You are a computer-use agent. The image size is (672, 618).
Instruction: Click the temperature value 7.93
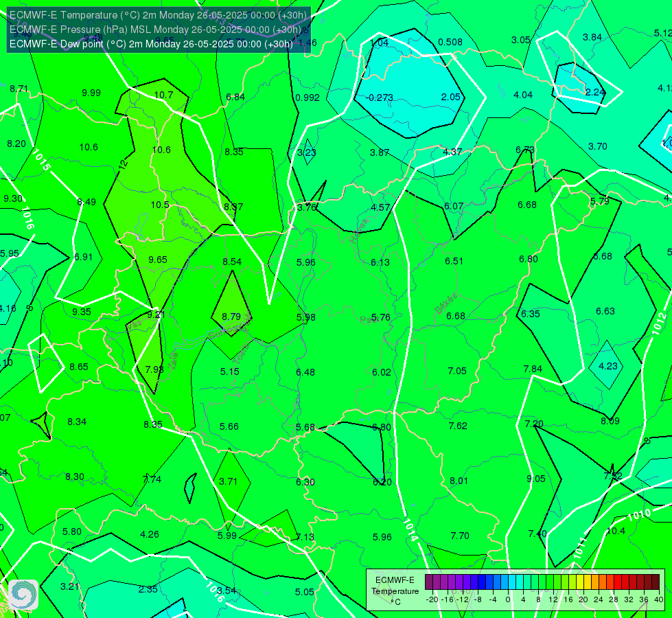click(154, 369)
